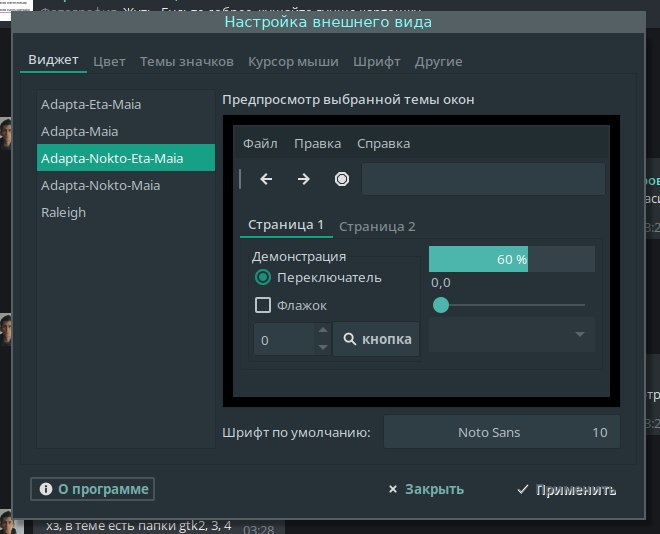
Task: Open the empty combo box in the preview
Action: coord(512,335)
